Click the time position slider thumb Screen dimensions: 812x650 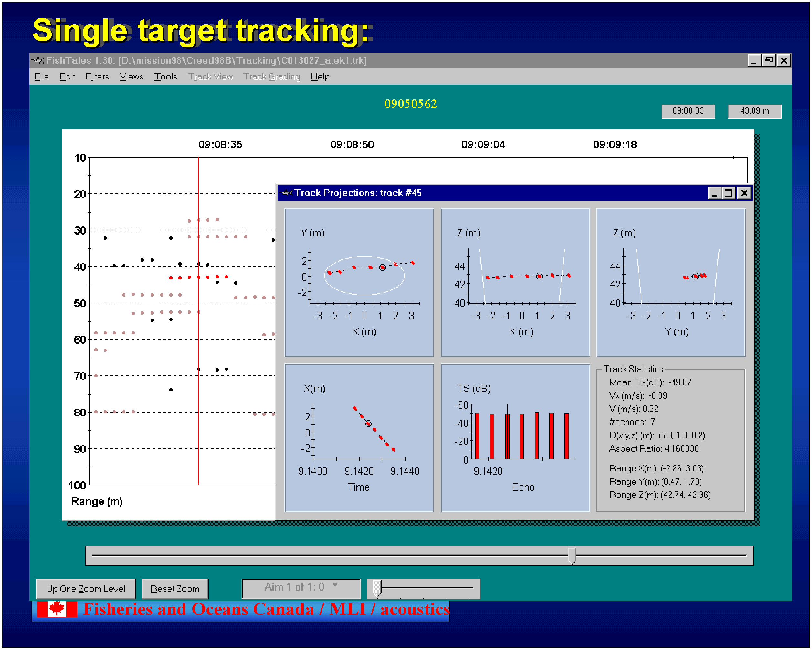(x=572, y=555)
